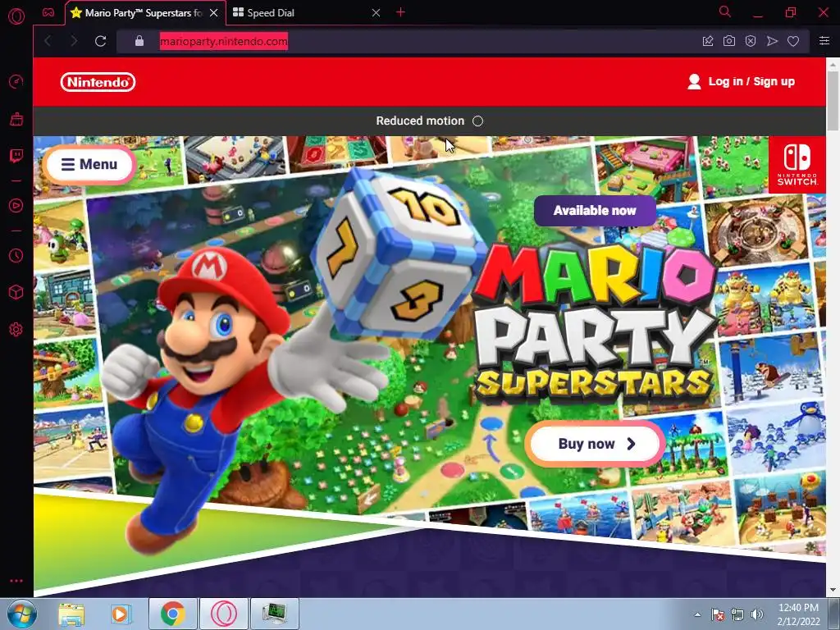
Task: Open Action Center flag icon
Action: [717, 614]
